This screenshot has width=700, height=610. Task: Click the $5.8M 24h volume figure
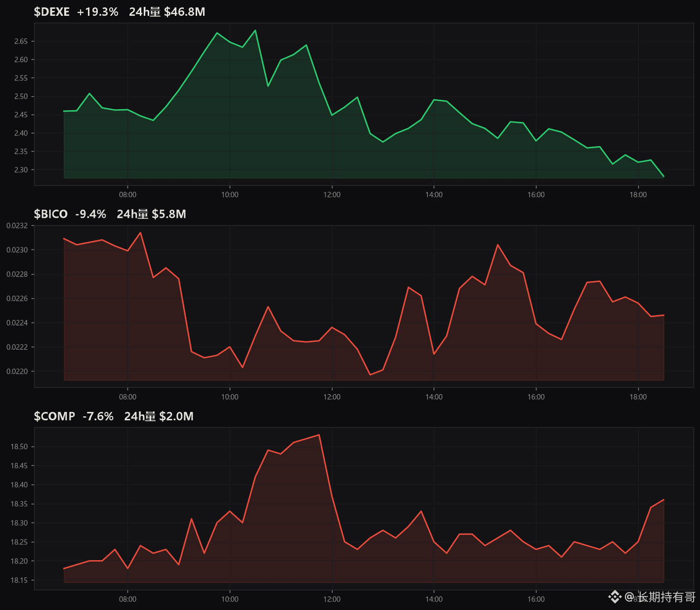[x=169, y=214]
